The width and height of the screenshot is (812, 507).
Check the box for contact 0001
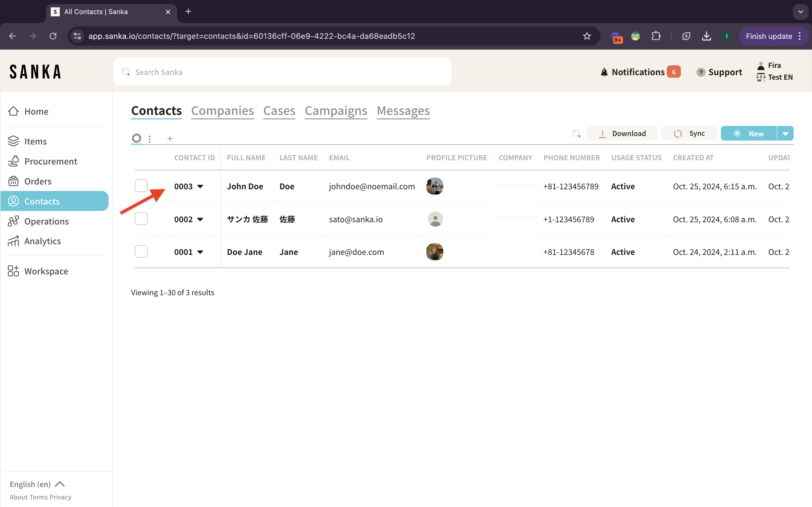pyautogui.click(x=141, y=252)
